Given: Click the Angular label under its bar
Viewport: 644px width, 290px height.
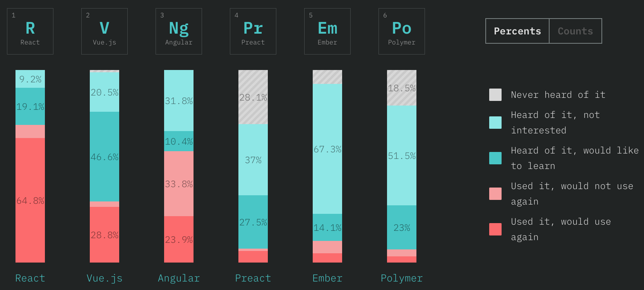Looking at the screenshot, I should [179, 278].
